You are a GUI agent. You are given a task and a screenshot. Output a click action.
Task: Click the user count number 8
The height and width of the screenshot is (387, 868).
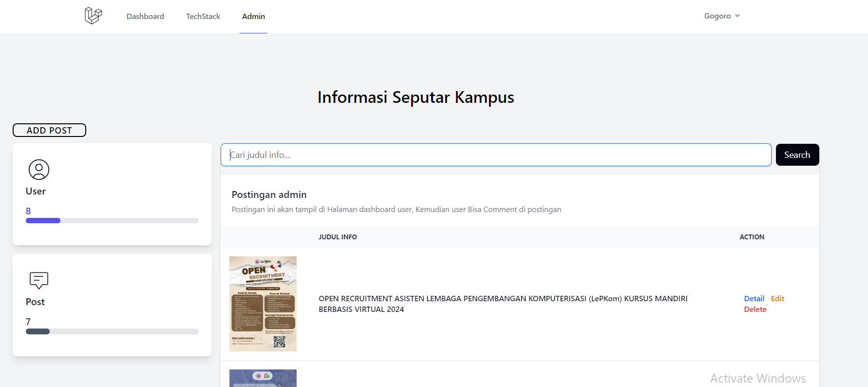click(x=28, y=211)
